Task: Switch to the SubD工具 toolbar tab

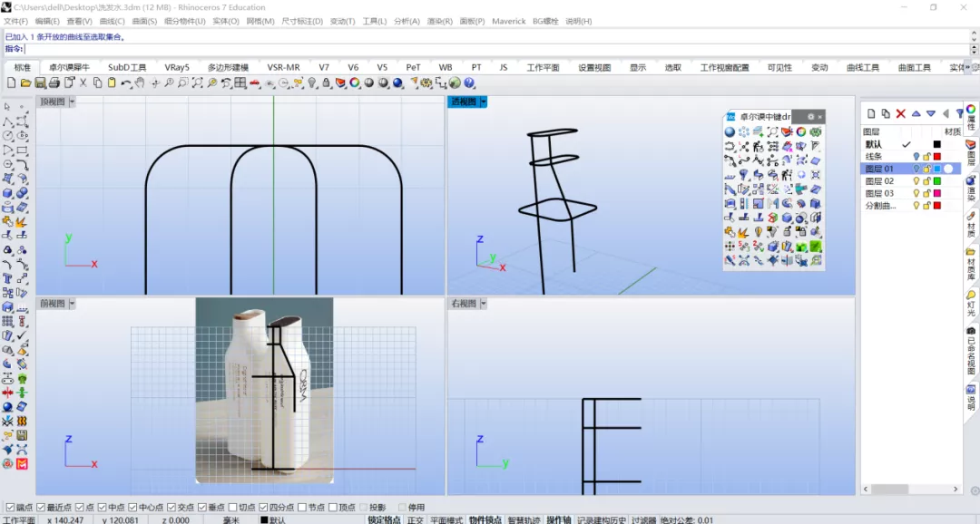Action: click(127, 67)
